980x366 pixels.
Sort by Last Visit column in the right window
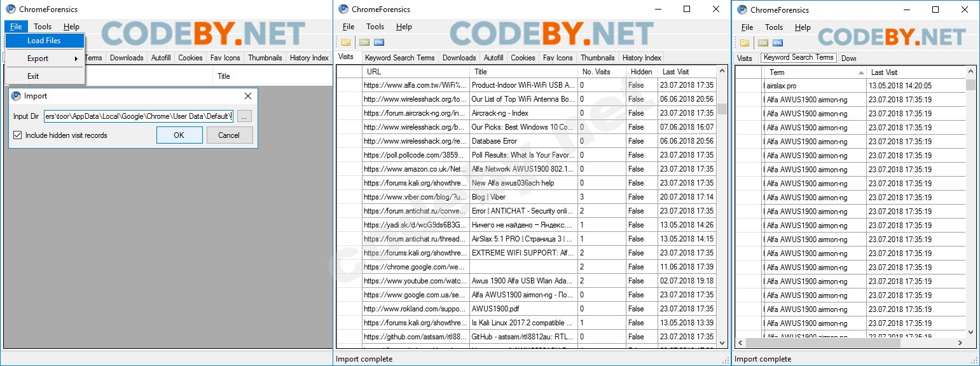point(916,72)
